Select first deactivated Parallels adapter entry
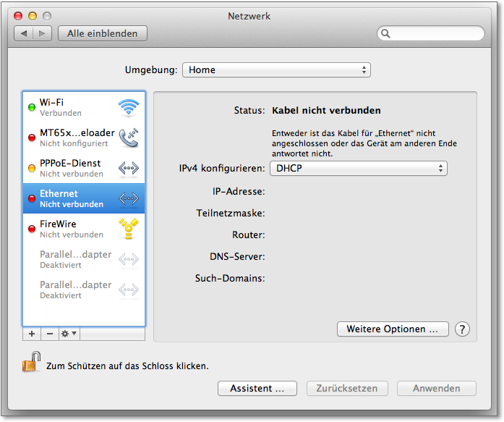The width and height of the screenshot is (504, 422). (x=72, y=259)
